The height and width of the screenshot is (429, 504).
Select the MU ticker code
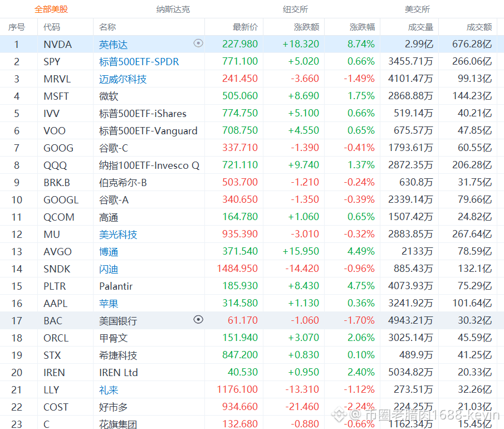click(52, 235)
